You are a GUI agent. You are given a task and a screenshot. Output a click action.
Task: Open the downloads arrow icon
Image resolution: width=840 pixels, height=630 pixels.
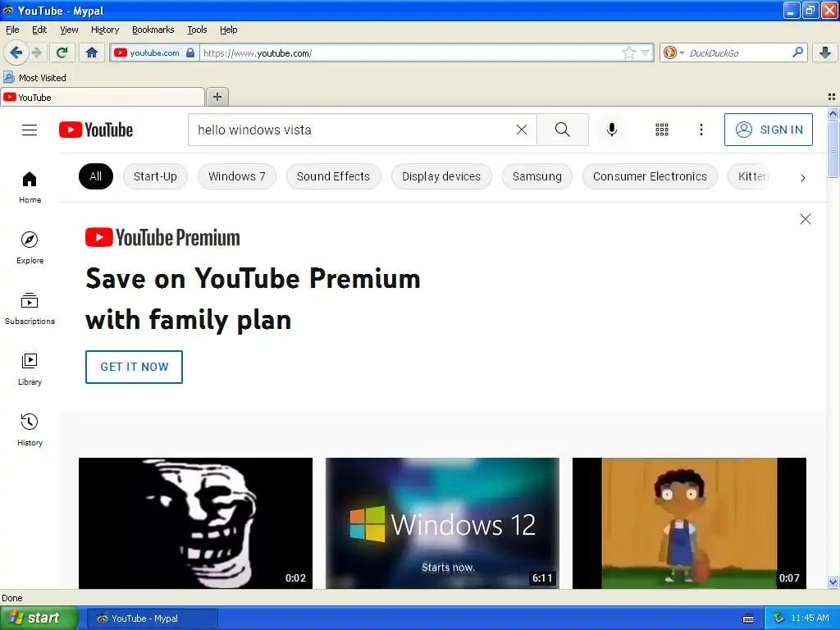pos(825,52)
